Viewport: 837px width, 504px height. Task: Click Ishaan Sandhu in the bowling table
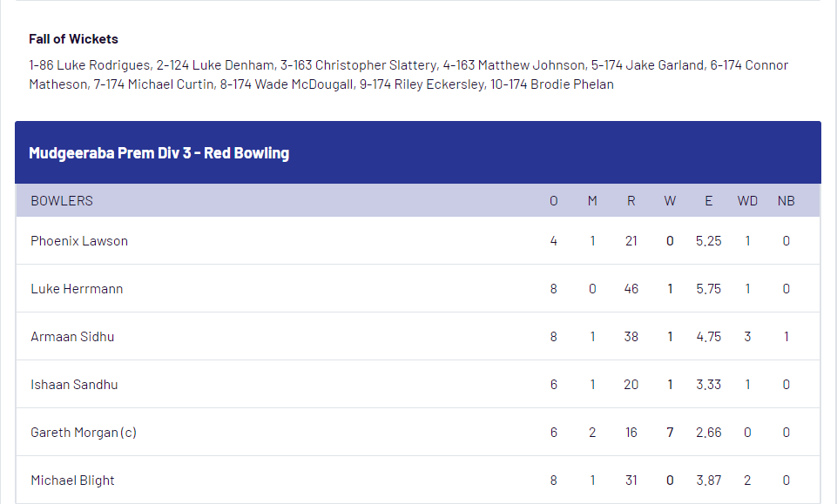pos(74,385)
